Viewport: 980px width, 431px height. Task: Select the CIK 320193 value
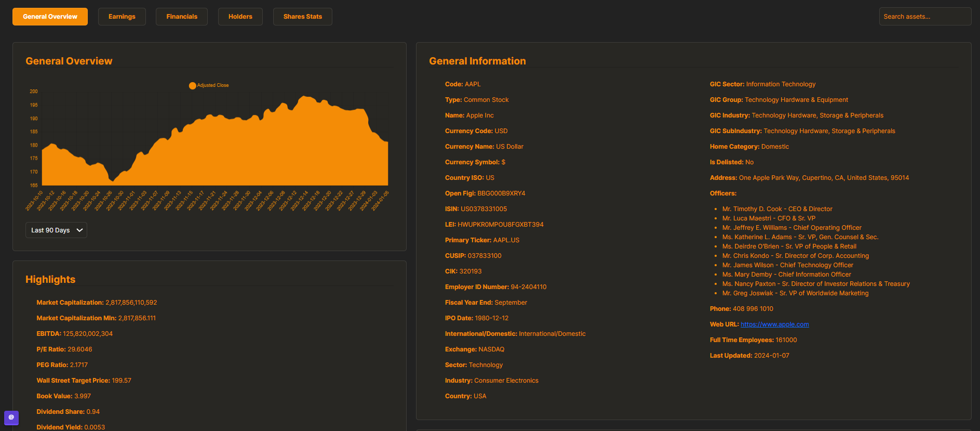point(471,271)
